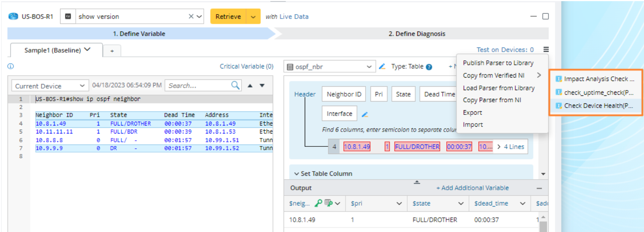This screenshot has width=644, height=232.
Task: Expand the ospf_nbr parser dropdown
Action: point(368,67)
